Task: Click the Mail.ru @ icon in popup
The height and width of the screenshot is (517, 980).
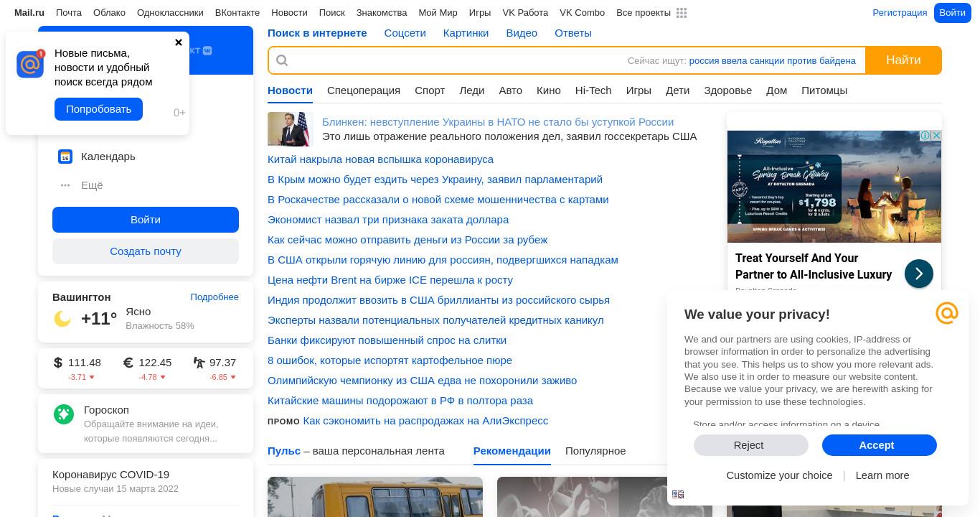Action: click(30, 65)
